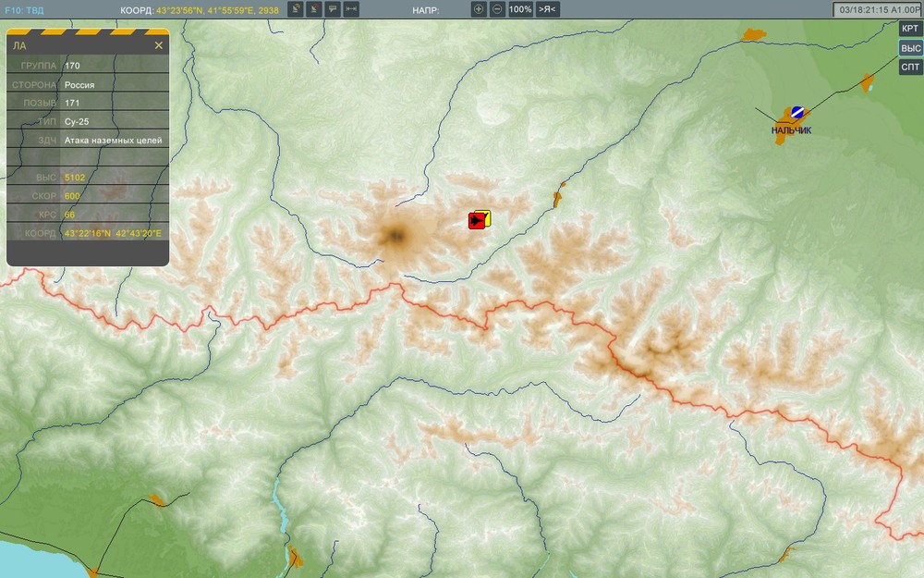Zoom in the map with the plus button
This screenshot has width=924, height=578.
point(479,9)
